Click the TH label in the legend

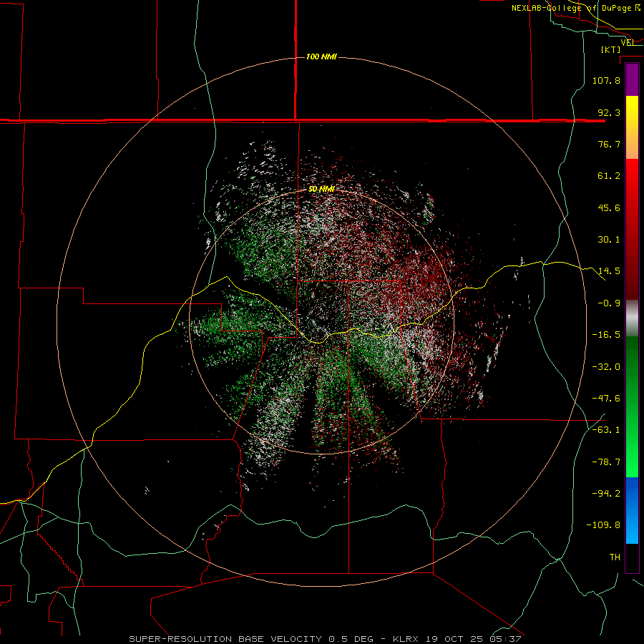[x=615, y=557]
